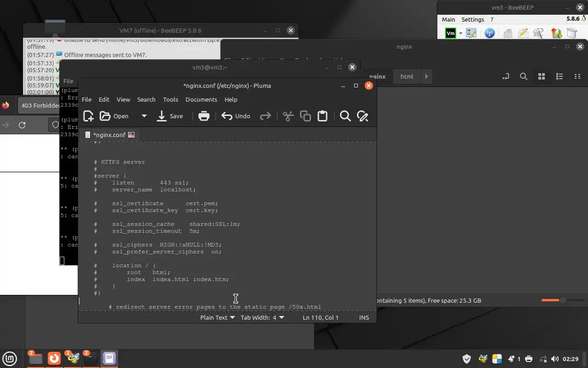Click the blue broadcast antenna icon in BeeBEEP
588x368 pixels.
490,33
